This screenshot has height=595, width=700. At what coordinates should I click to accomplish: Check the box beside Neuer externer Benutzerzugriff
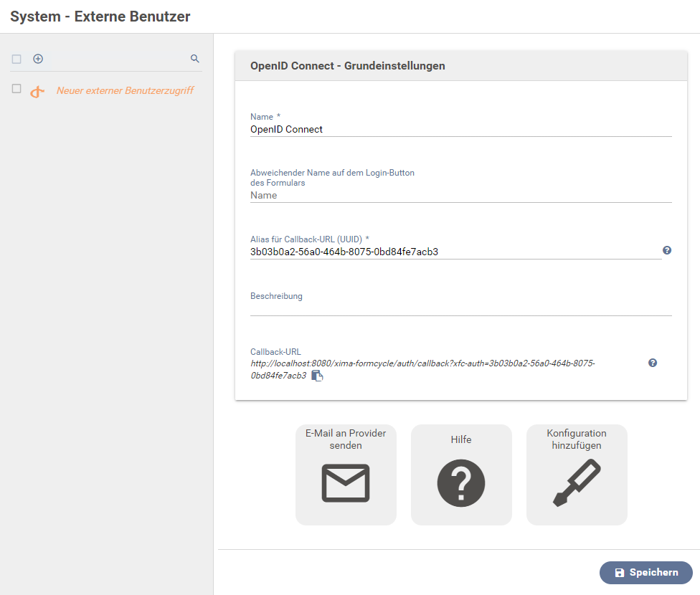(x=16, y=89)
